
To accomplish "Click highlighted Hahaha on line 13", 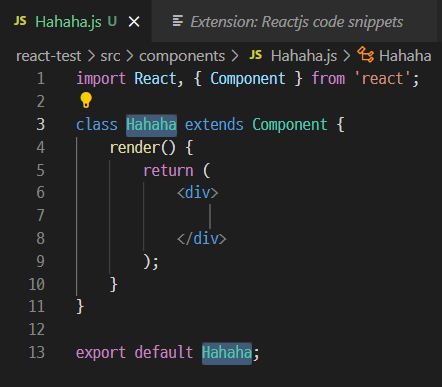I will point(227,353).
